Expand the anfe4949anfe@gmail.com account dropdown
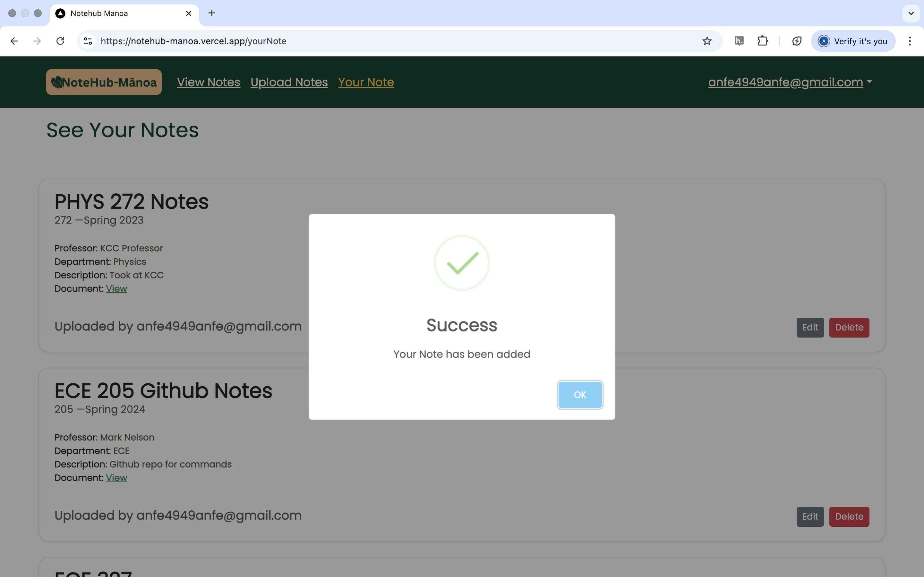This screenshot has width=924, height=577. click(x=790, y=82)
